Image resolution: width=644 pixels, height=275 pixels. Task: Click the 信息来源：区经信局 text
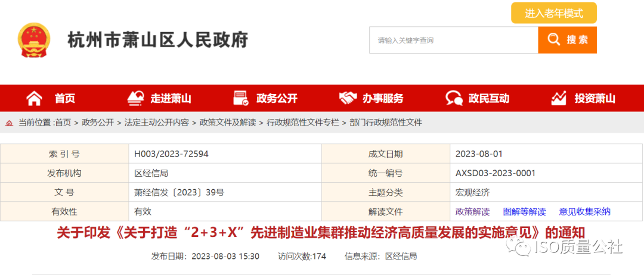[380, 257]
